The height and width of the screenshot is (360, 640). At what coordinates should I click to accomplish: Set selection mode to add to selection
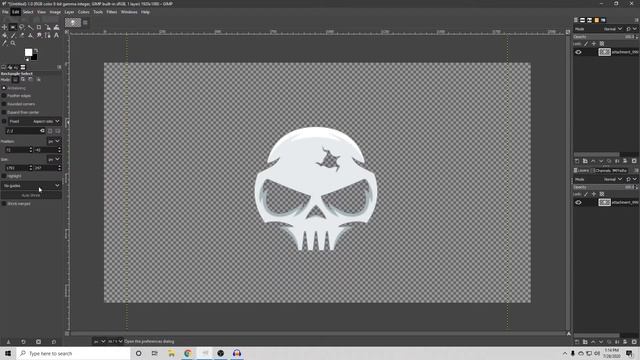click(22, 79)
